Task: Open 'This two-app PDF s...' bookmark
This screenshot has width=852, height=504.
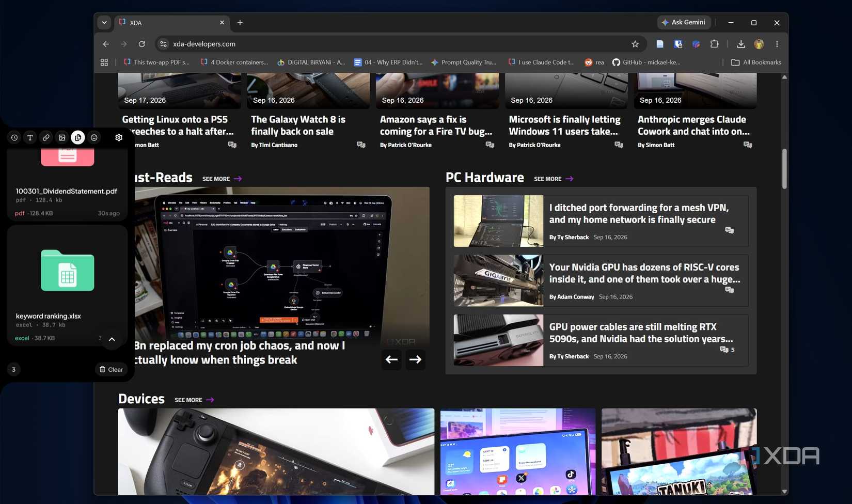Action: tap(157, 62)
